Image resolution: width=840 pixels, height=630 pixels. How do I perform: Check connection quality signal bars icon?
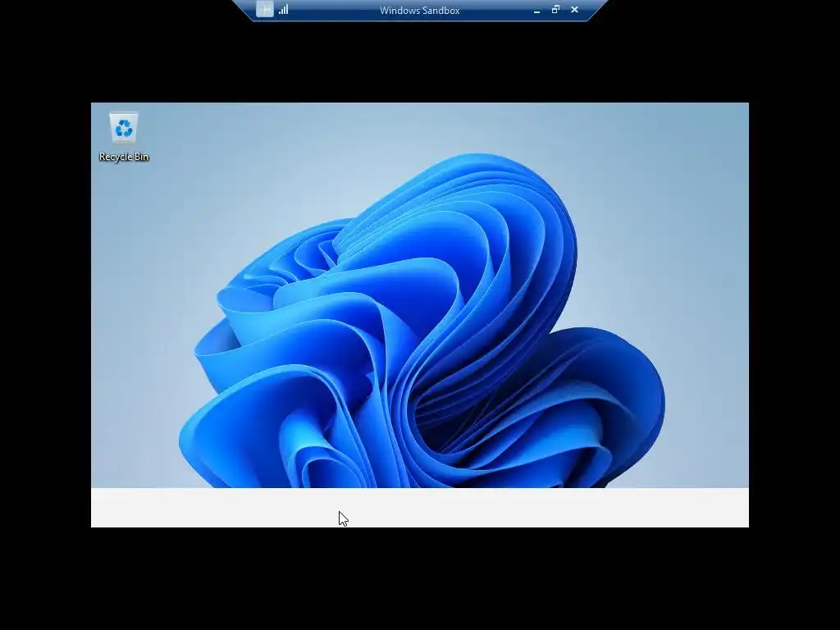283,10
